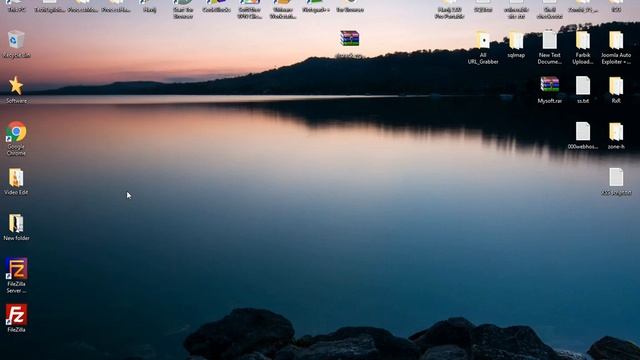Select the Video Edit folder
This screenshot has height=360, width=640.
coord(16,178)
